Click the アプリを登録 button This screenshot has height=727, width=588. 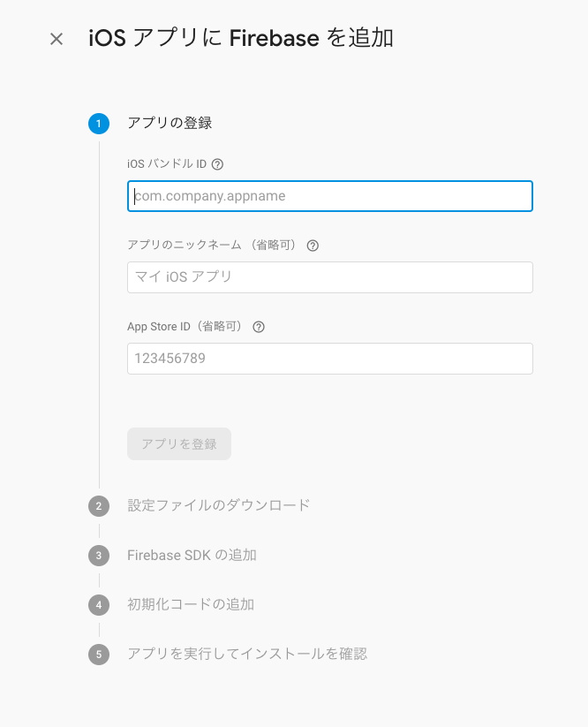click(179, 443)
